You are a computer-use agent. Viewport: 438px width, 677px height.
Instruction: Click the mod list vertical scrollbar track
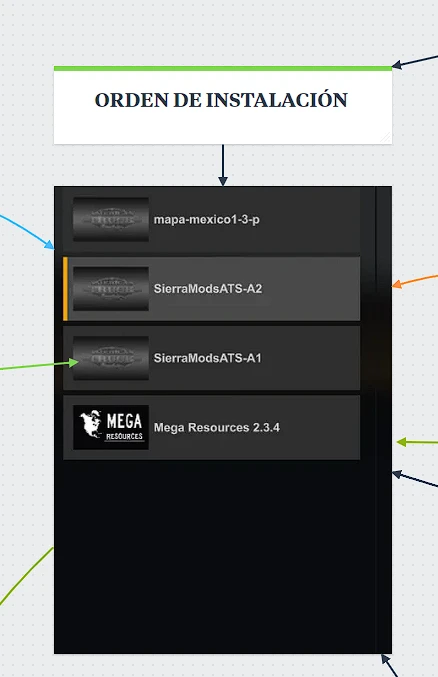383,420
